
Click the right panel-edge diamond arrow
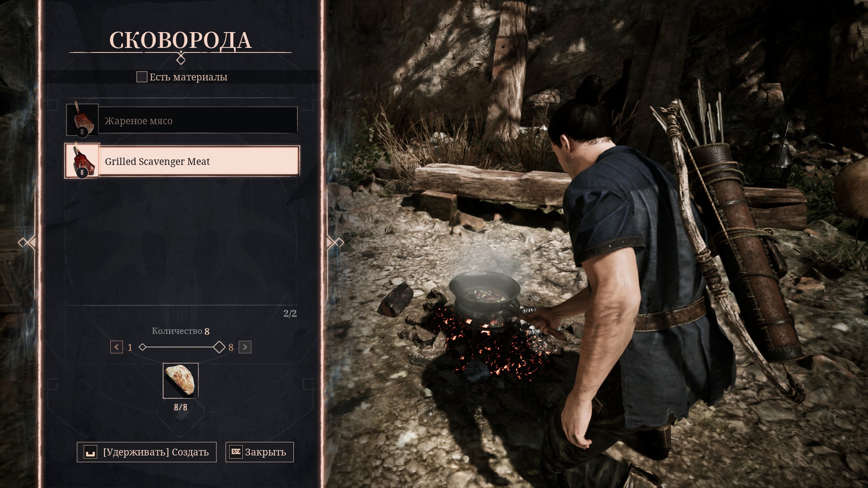[335, 243]
